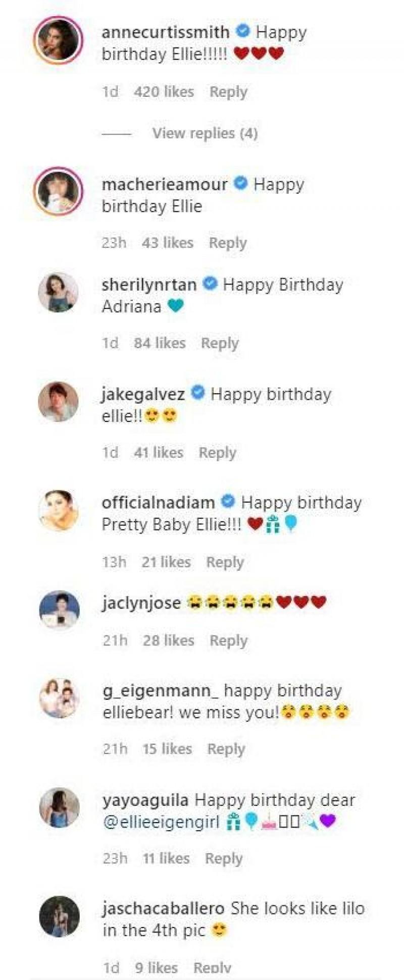View the 420 likes count

point(164,91)
